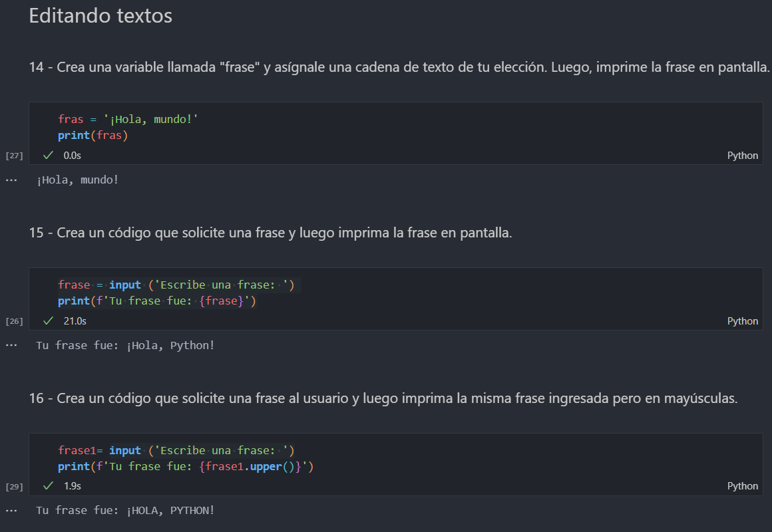Click the 21.0s execution time
772x532 pixels.
click(x=75, y=321)
